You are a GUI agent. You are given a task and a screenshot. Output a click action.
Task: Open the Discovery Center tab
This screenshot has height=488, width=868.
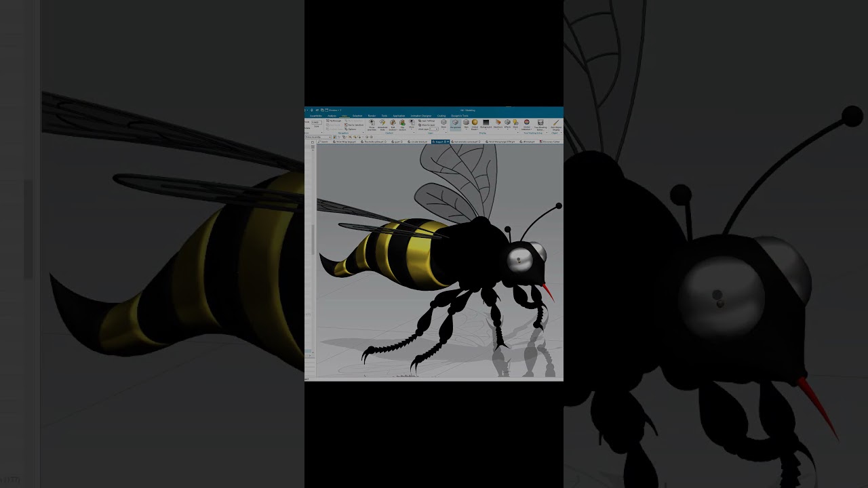coord(550,142)
